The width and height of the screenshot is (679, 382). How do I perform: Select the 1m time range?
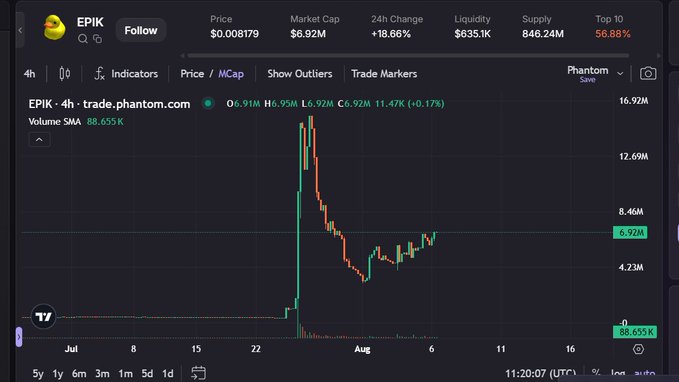[126, 373]
